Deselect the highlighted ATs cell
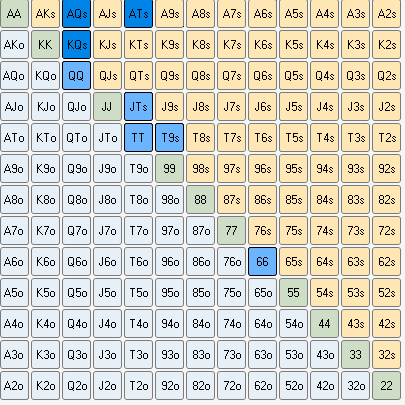Screen dimensions: 405x405 [138, 14]
